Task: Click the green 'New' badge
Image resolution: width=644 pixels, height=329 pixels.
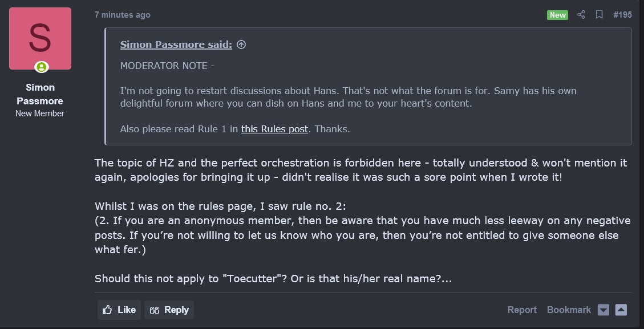Action: click(x=557, y=15)
